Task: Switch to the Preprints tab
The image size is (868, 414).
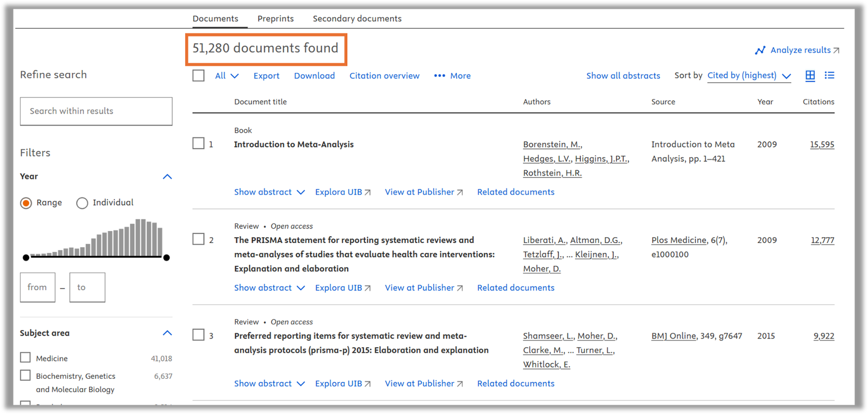Action: 275,19
